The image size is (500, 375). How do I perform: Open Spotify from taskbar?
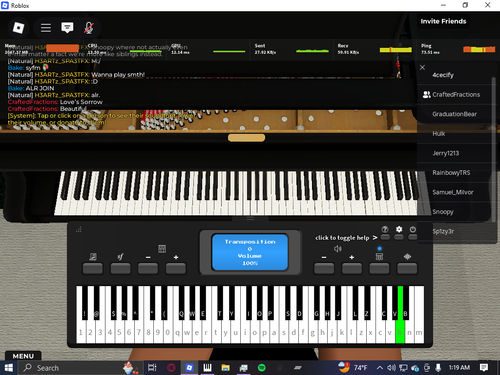point(262,368)
